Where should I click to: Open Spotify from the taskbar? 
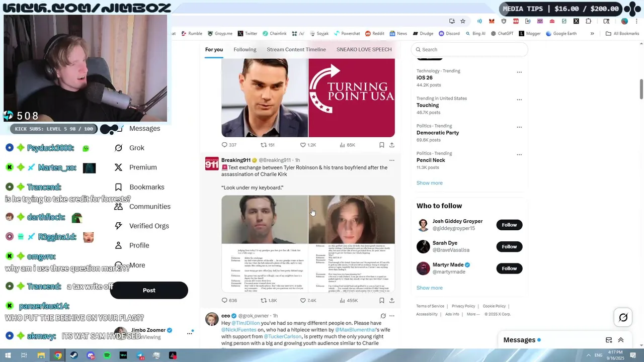(x=107, y=355)
